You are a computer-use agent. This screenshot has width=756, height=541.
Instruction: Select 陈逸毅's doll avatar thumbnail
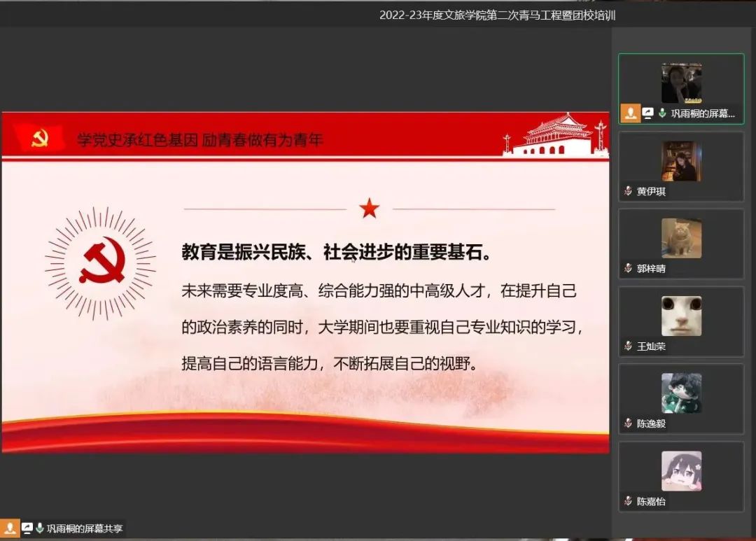click(681, 393)
